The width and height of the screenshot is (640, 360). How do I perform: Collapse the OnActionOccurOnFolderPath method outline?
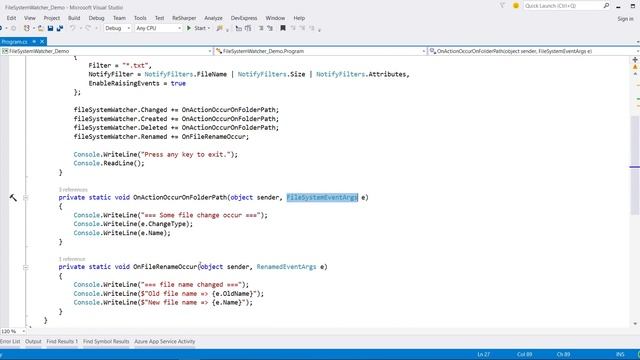[25, 198]
